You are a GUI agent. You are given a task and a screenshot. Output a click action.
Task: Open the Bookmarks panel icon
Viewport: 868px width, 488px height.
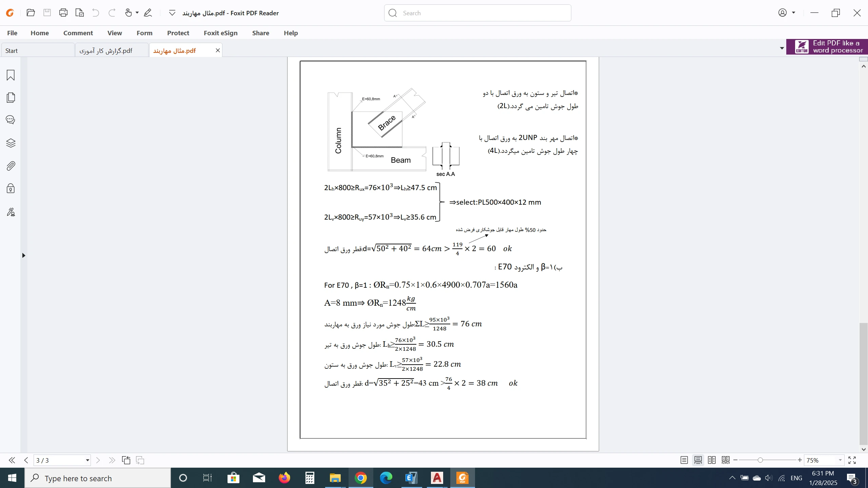click(x=11, y=75)
